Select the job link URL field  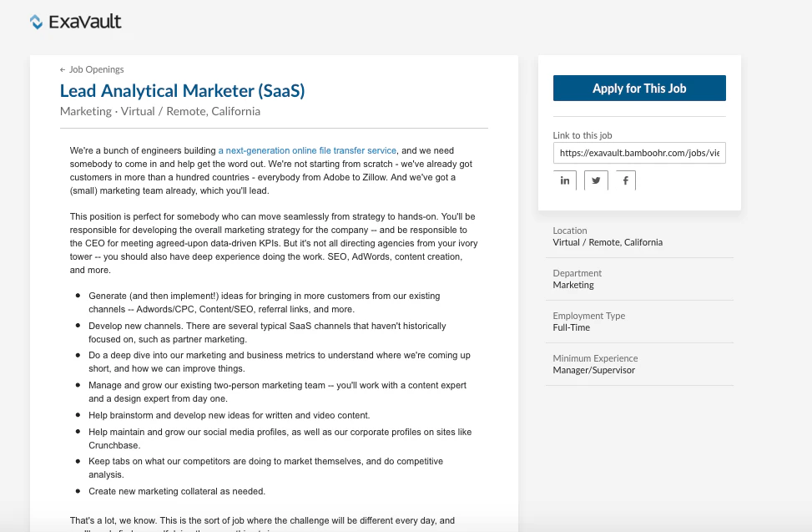pos(639,153)
